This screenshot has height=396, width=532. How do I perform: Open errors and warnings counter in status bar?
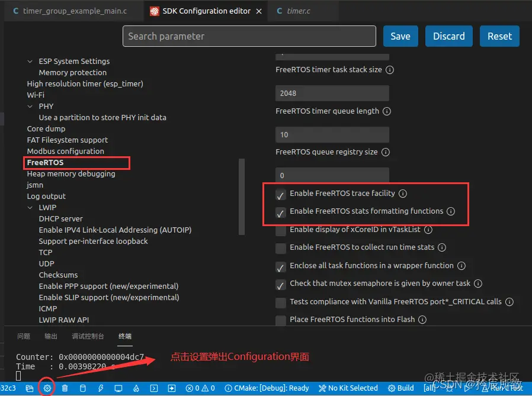[x=200, y=388]
